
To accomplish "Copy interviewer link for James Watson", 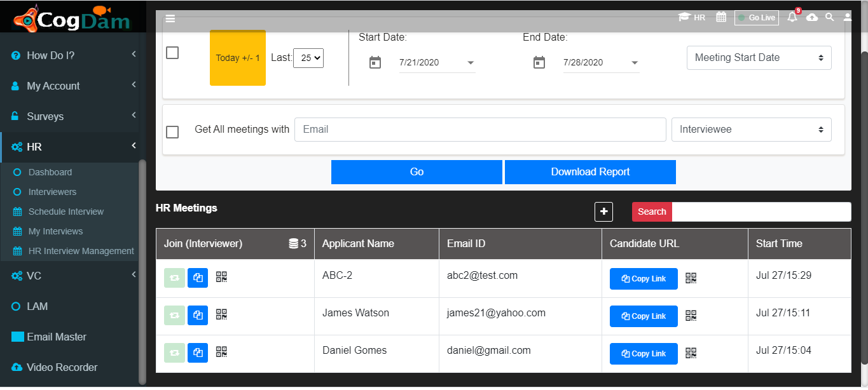I will point(198,315).
